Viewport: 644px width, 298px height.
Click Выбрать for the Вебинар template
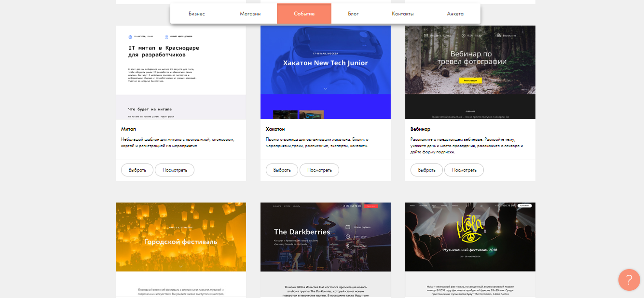[426, 170]
